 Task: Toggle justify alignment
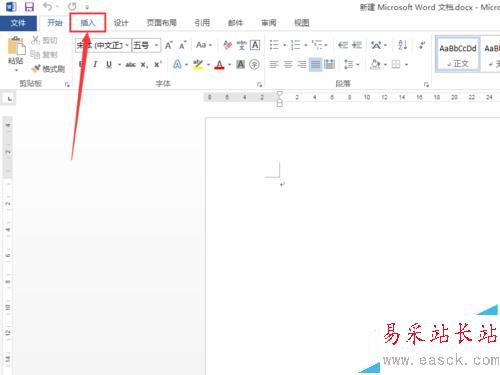(x=315, y=64)
